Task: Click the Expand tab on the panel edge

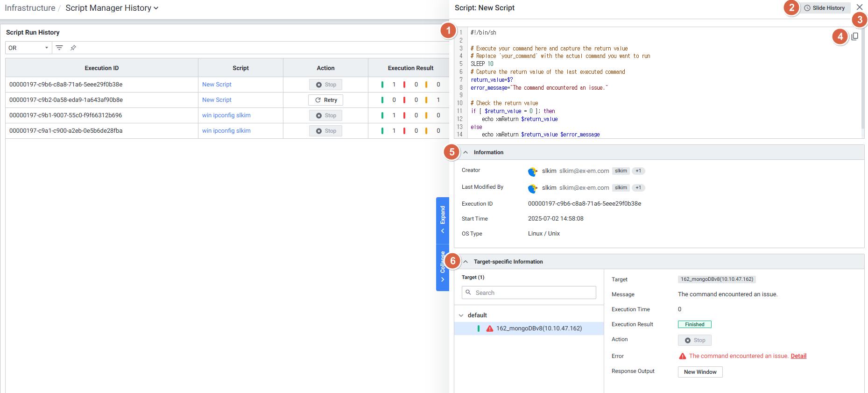Action: (x=443, y=220)
